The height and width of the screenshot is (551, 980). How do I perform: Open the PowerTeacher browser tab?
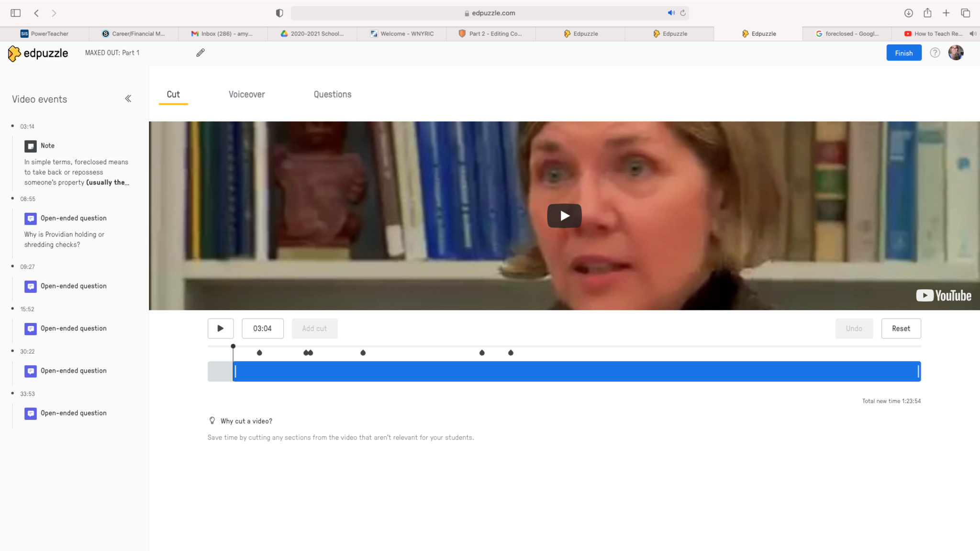[x=45, y=33]
